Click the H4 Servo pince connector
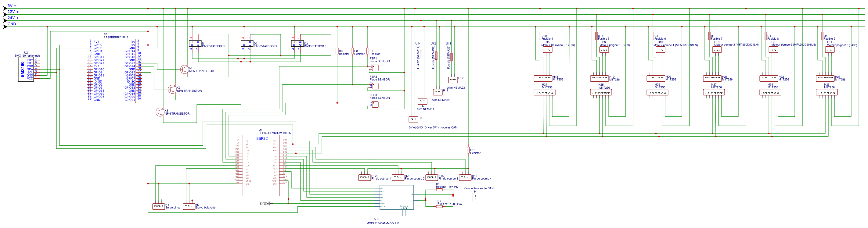Viewport: 868px width, 228px height. coord(158,206)
